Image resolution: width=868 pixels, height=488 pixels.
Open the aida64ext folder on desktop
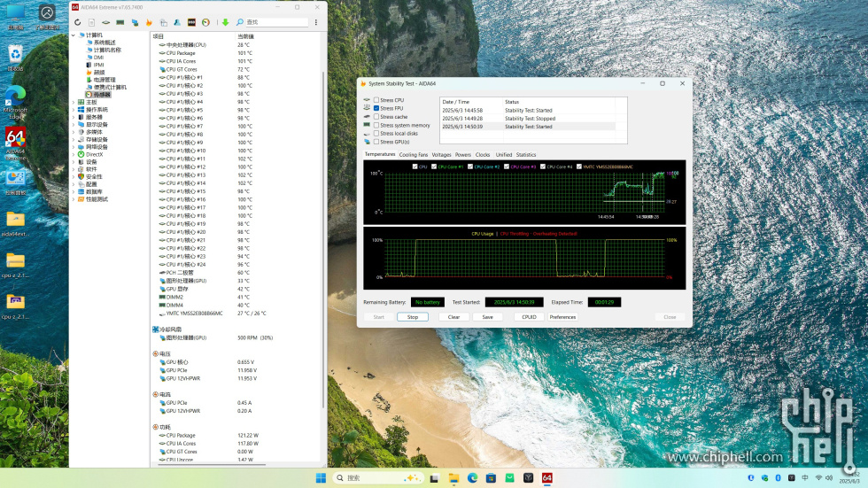point(16,224)
